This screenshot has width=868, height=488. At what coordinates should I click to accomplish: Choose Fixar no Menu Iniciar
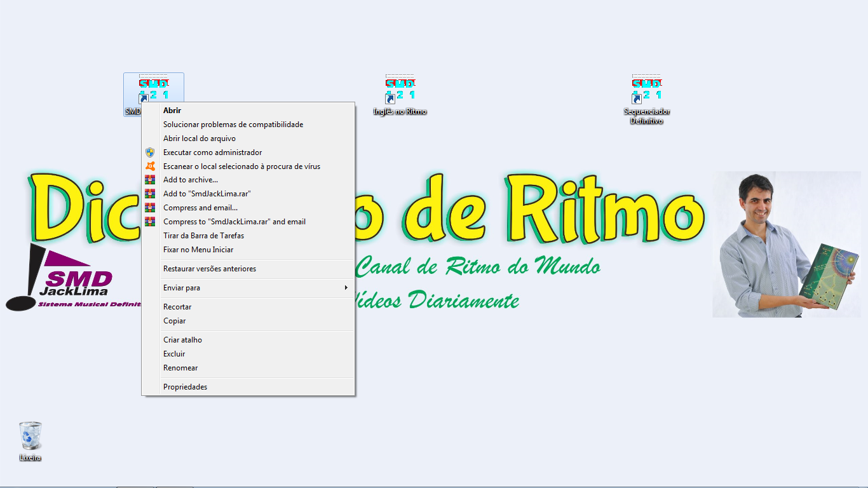198,250
